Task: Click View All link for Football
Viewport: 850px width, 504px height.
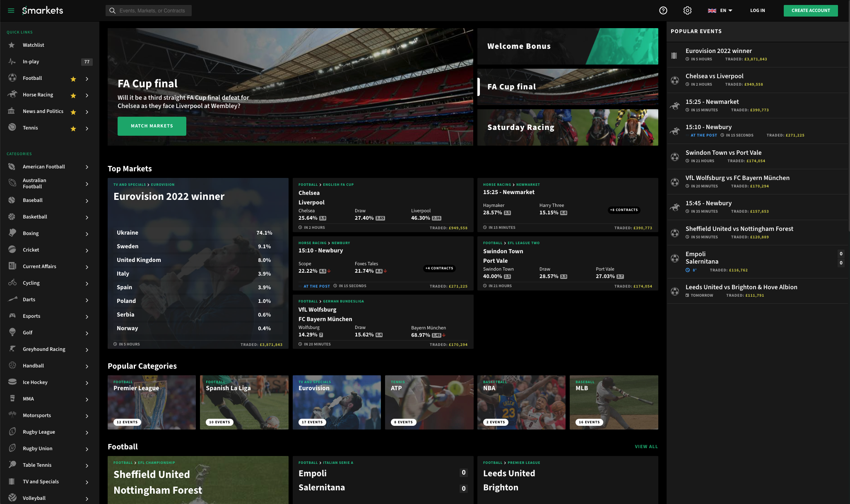Action: tap(646, 446)
